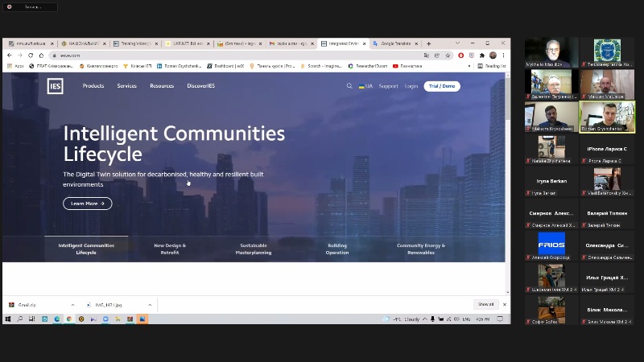Select the Community Energy & Renewables tab

point(421,249)
